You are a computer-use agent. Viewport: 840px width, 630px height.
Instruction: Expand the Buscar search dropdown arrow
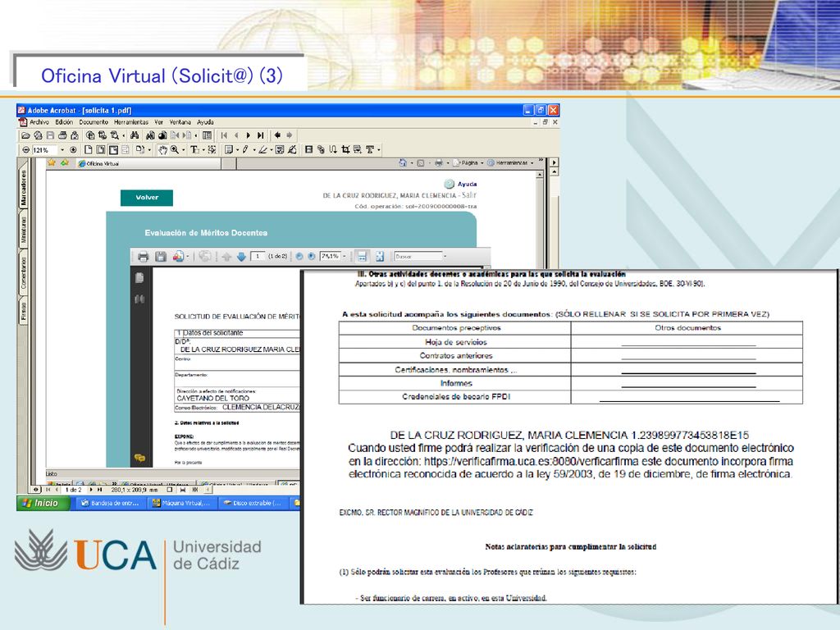pyautogui.click(x=445, y=257)
